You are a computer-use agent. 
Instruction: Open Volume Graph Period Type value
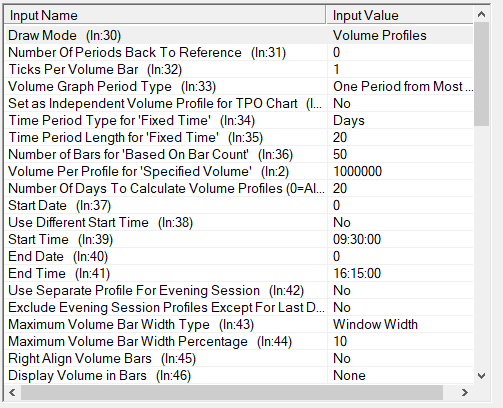pos(400,86)
